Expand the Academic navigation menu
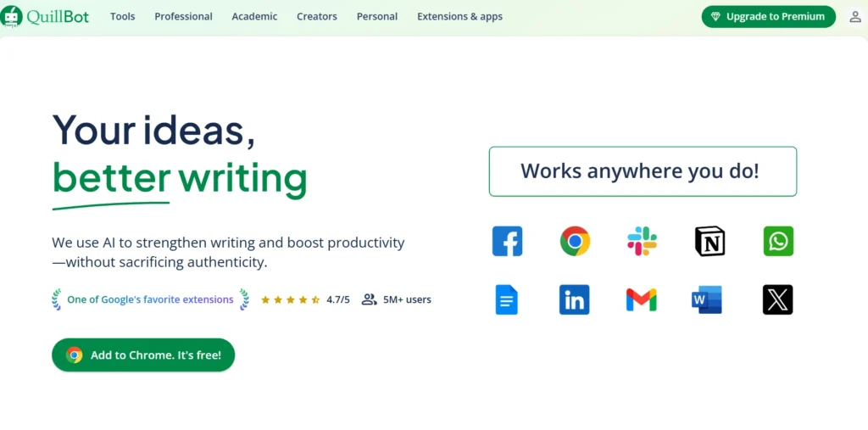The height and width of the screenshot is (430, 868). pos(254,16)
